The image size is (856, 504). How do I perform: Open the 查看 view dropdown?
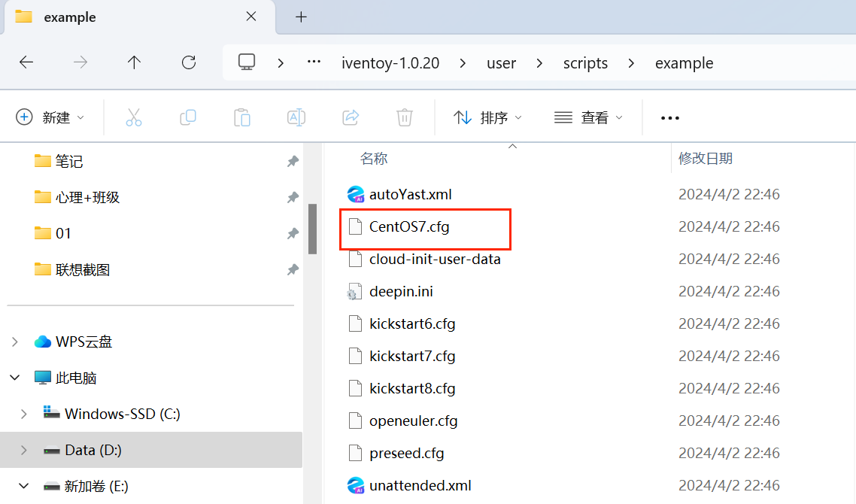coord(588,117)
